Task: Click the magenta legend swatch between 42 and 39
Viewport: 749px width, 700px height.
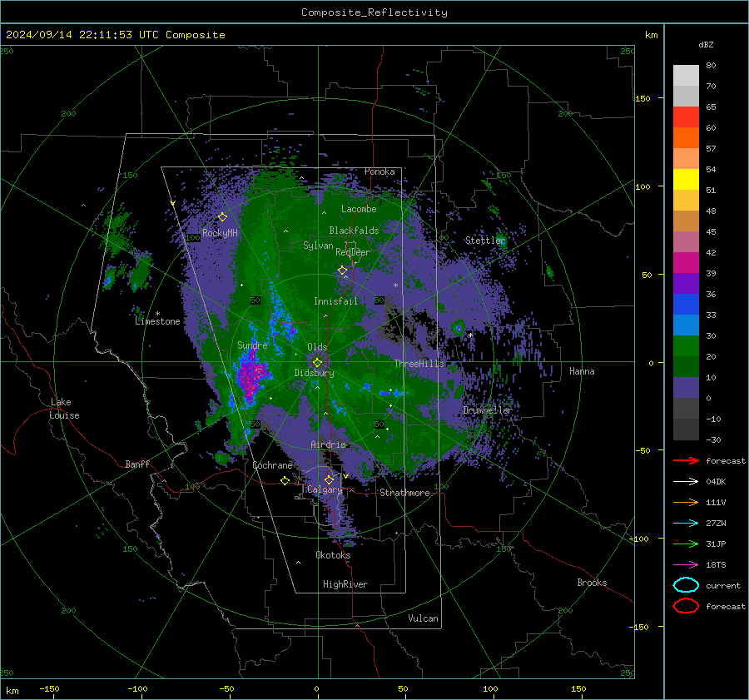Action: pos(686,263)
